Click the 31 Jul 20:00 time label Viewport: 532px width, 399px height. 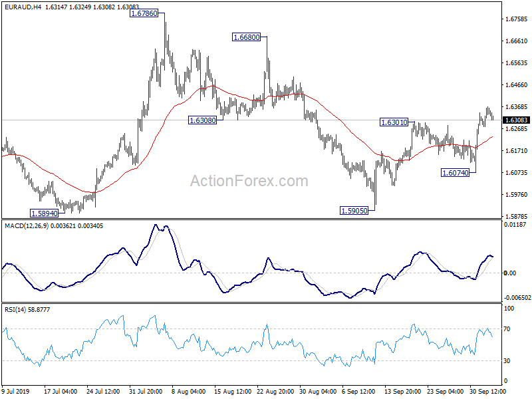(x=146, y=392)
